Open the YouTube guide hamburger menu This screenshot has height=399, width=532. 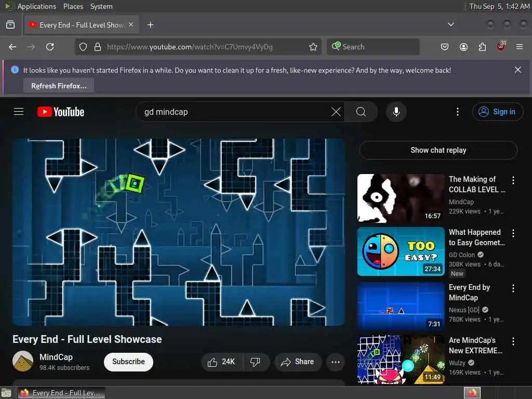[x=19, y=112]
